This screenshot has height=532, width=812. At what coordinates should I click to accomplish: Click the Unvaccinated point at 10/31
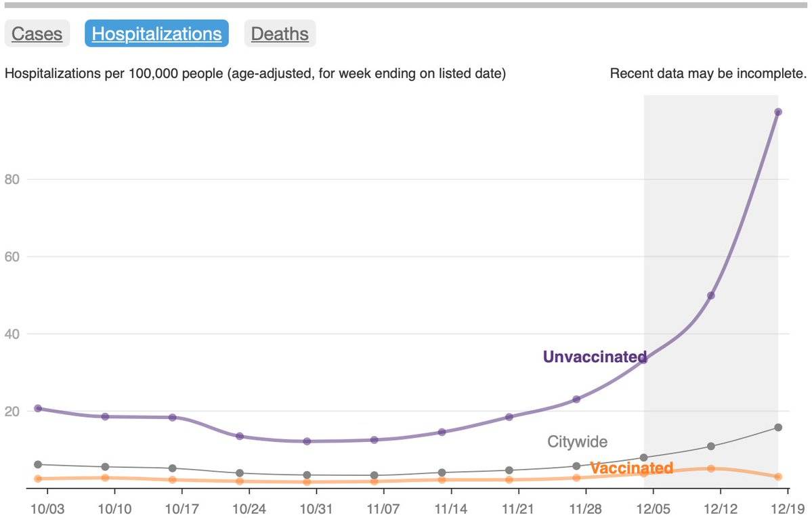(307, 441)
